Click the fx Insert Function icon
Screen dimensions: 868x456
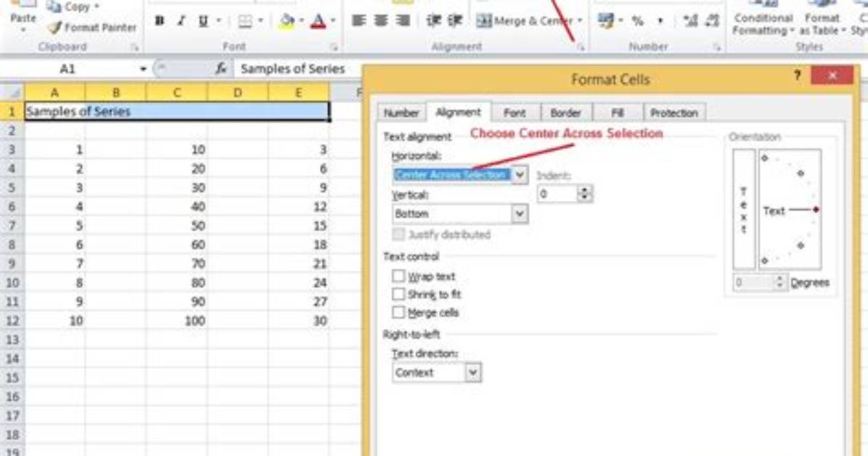(x=221, y=69)
